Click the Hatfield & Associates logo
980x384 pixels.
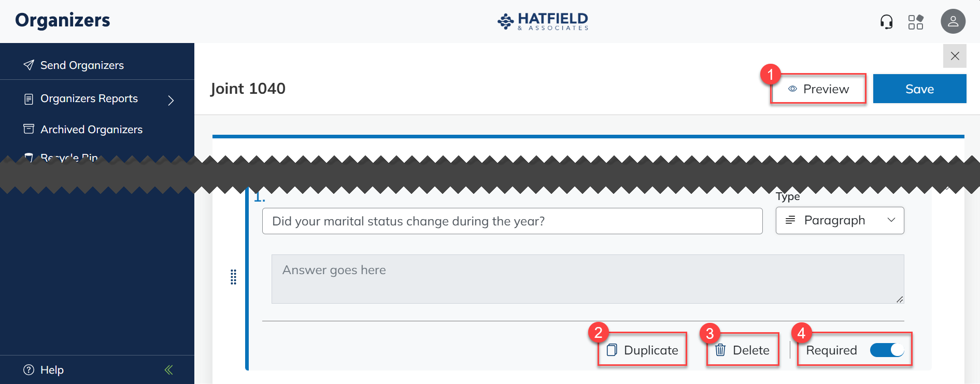[x=542, y=21]
